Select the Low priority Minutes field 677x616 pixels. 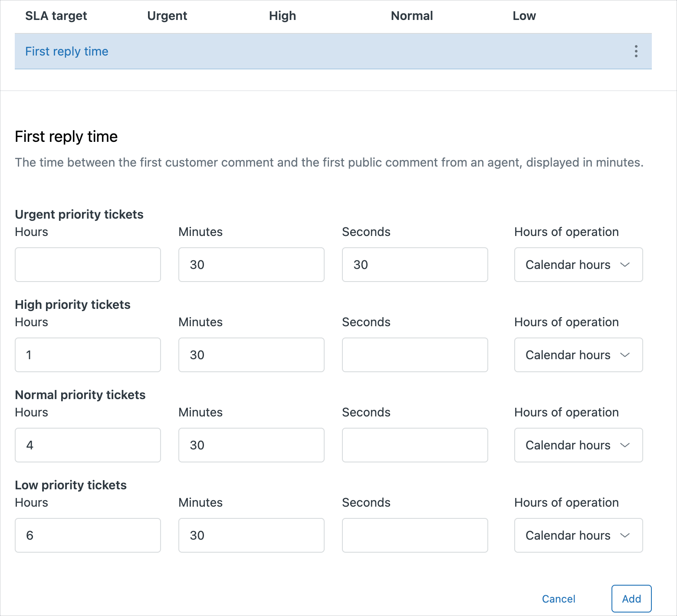(x=251, y=535)
